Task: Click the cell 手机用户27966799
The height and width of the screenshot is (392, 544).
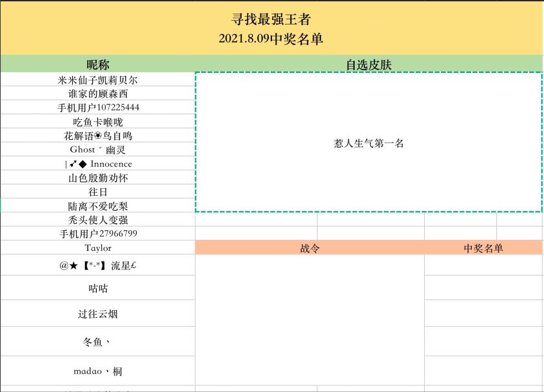Action: coord(98,233)
